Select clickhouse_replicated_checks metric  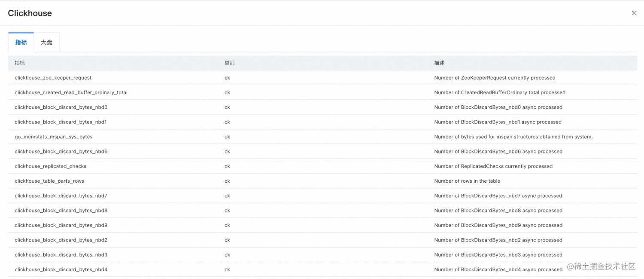pyautogui.click(x=51, y=166)
